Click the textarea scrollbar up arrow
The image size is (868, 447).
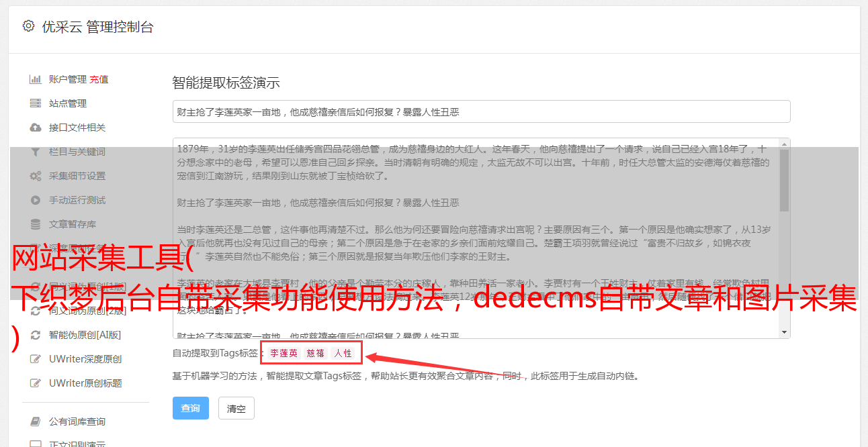tap(784, 144)
